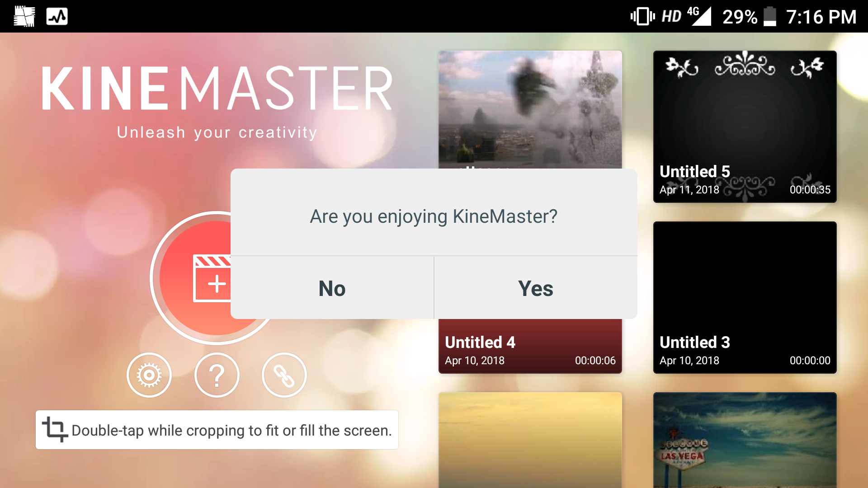Open the Untitled 3 project
This screenshot has width=868, height=488.
click(745, 297)
